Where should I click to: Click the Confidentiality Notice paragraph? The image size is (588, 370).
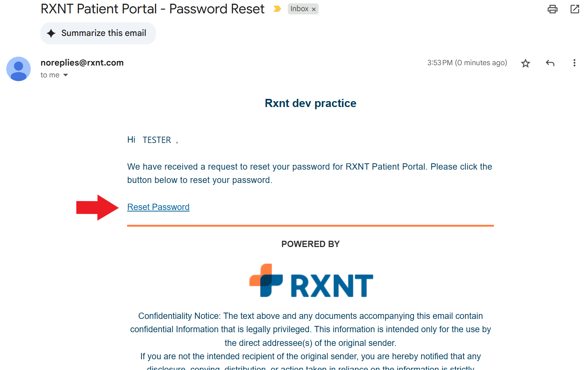[310, 329]
